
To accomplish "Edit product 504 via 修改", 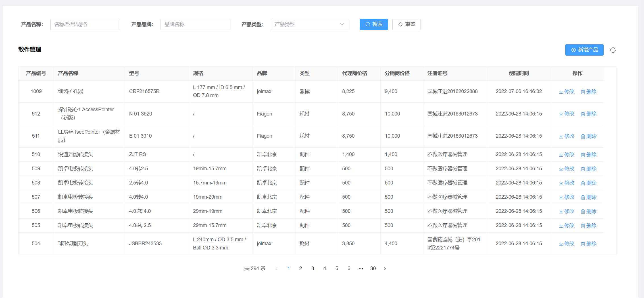I will pos(567,244).
